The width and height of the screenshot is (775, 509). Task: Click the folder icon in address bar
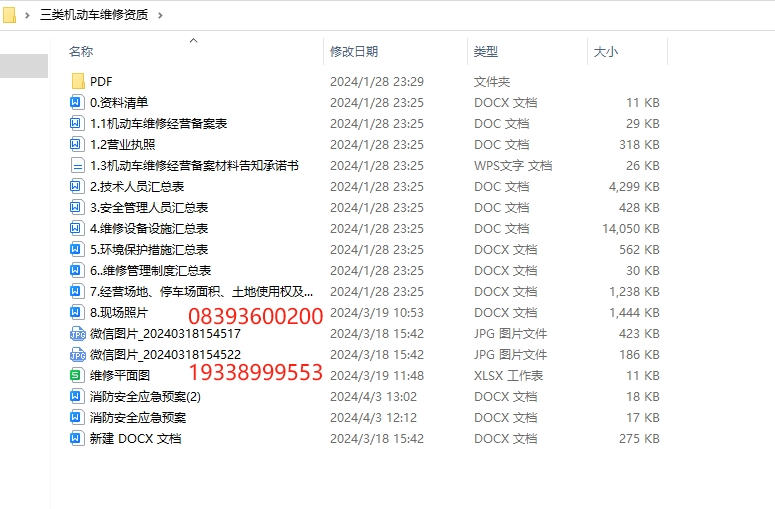click(x=9, y=15)
